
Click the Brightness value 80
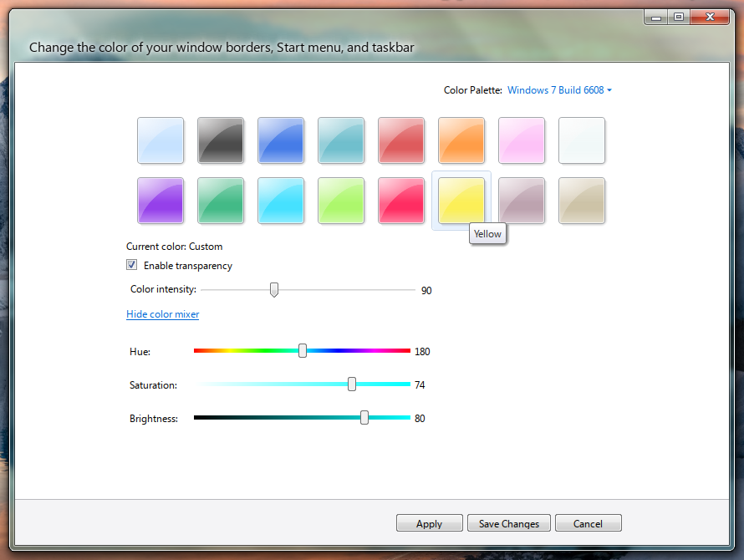click(x=420, y=419)
